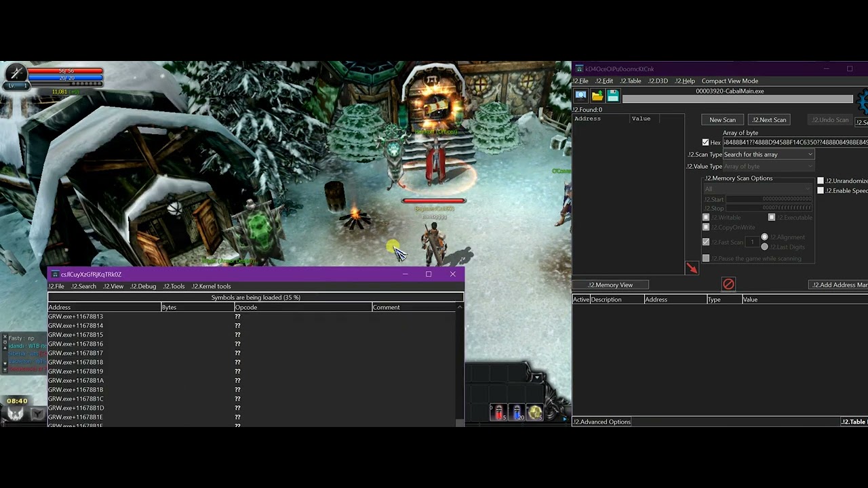Toggle the Hex checkbox
This screenshot has width=868, height=488.
[705, 142]
